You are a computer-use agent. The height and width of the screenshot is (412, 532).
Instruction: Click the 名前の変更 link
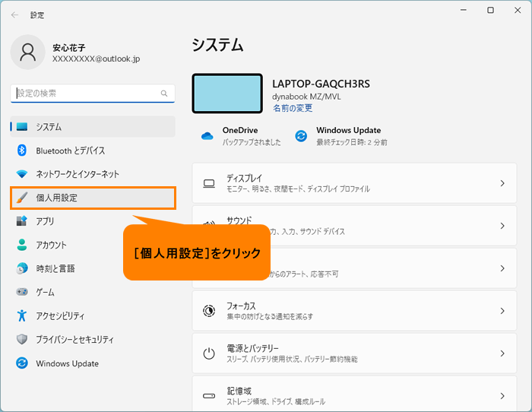[293, 109]
